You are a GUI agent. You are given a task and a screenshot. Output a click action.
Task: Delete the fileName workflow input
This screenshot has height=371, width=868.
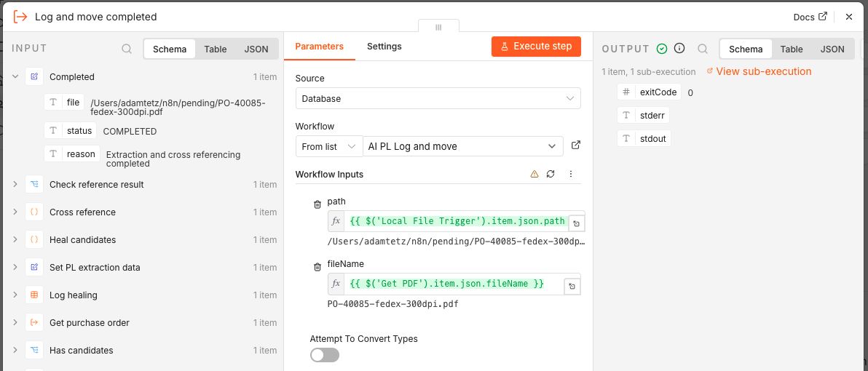click(x=317, y=267)
